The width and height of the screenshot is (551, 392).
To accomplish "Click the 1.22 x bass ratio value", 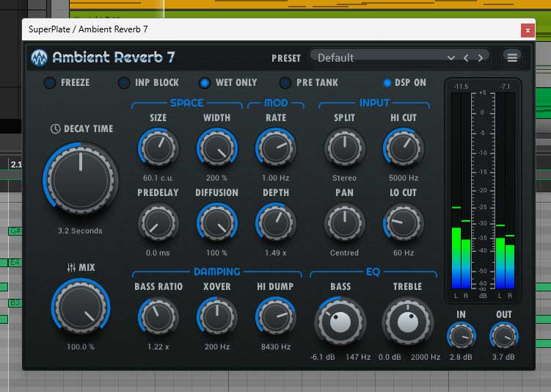I will click(x=158, y=347).
